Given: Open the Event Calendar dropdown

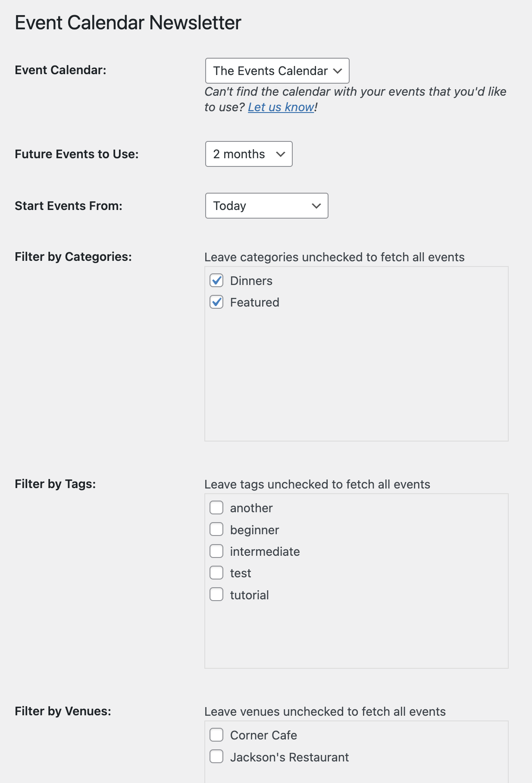Looking at the screenshot, I should pyautogui.click(x=277, y=70).
